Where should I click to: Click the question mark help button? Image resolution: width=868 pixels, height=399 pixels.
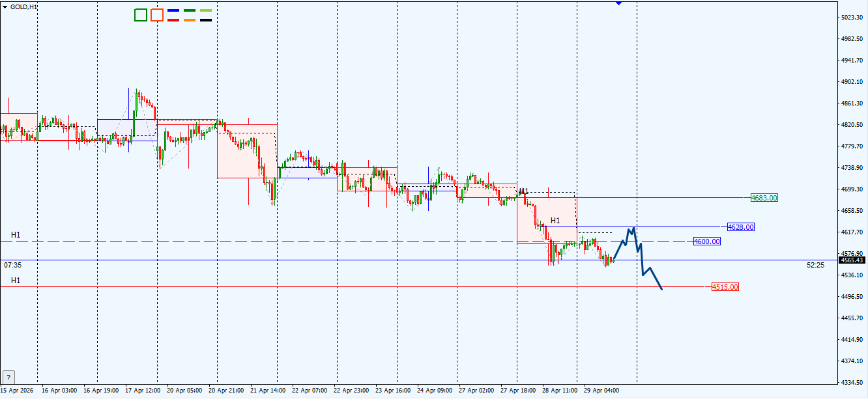point(8,377)
